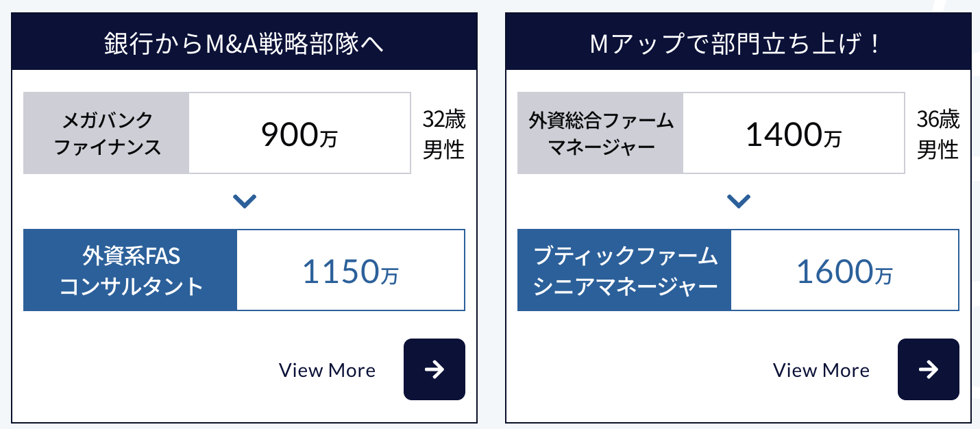This screenshot has height=429, width=980.
Task: Click the 1600万 salary value
Action: point(845,270)
